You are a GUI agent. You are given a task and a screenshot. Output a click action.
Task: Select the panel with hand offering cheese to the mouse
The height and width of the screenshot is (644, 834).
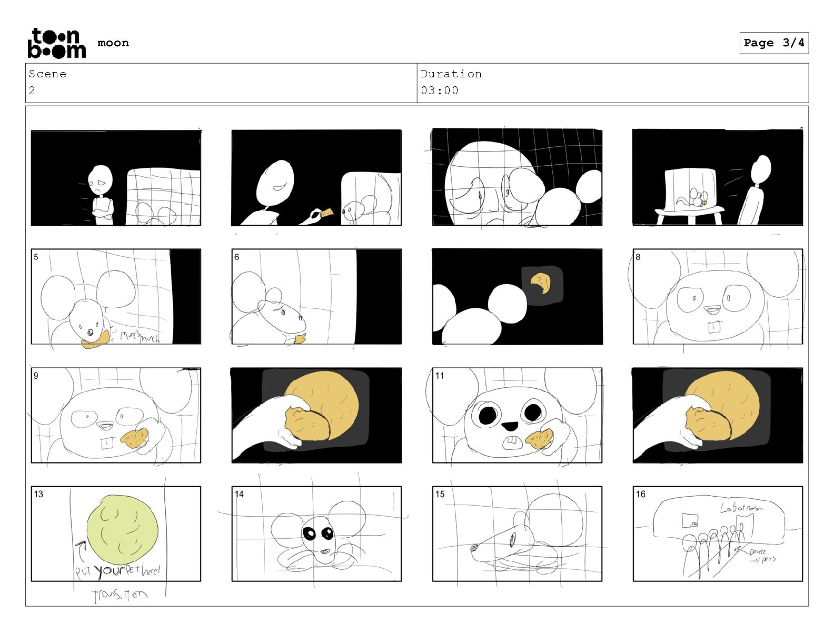coord(316,178)
